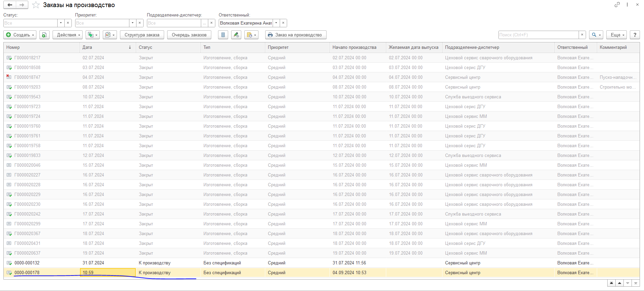
Task: Click the list view icon button
Action: [223, 35]
